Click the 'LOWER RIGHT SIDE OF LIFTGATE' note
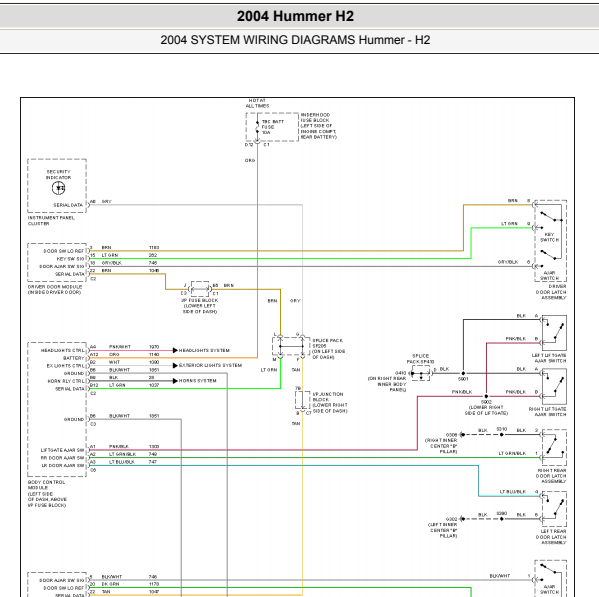599x597 pixels. [486, 410]
